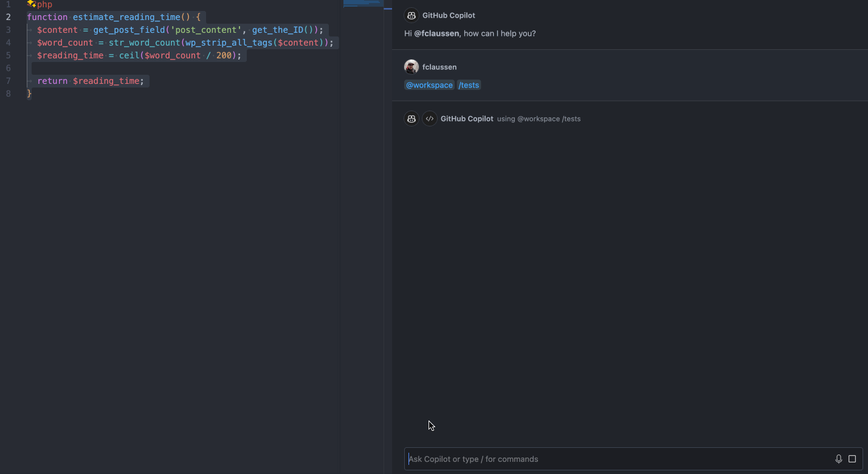Click the return $reading_time statement
Viewport: 868px width, 474px height.
91,80
